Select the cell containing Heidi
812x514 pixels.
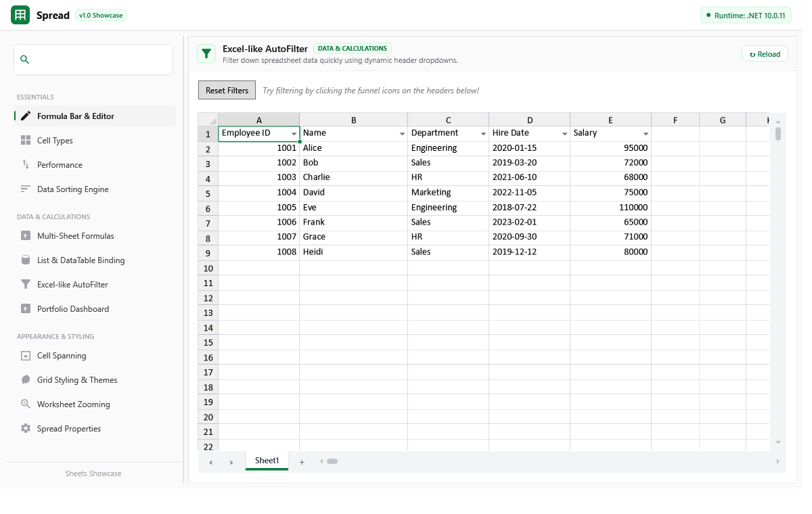(354, 252)
